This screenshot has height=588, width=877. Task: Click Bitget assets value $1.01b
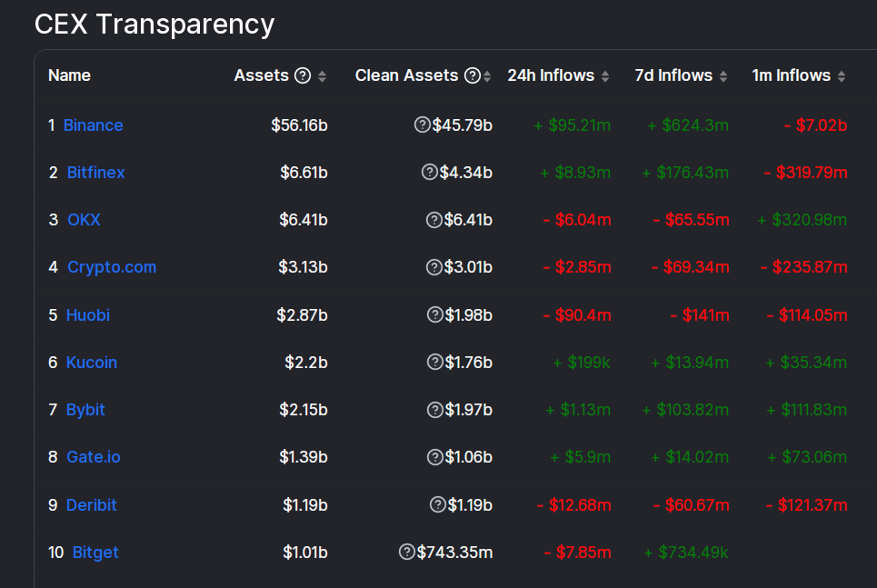pyautogui.click(x=304, y=553)
